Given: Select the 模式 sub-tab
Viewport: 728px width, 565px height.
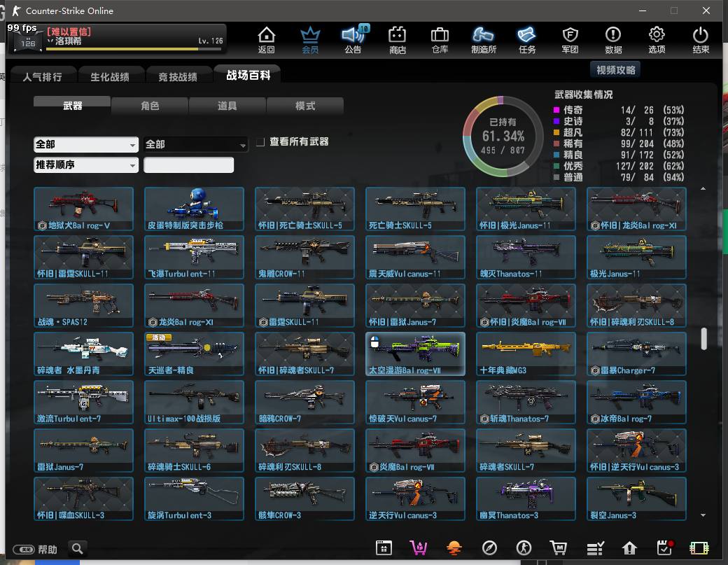Looking at the screenshot, I should click(x=305, y=106).
